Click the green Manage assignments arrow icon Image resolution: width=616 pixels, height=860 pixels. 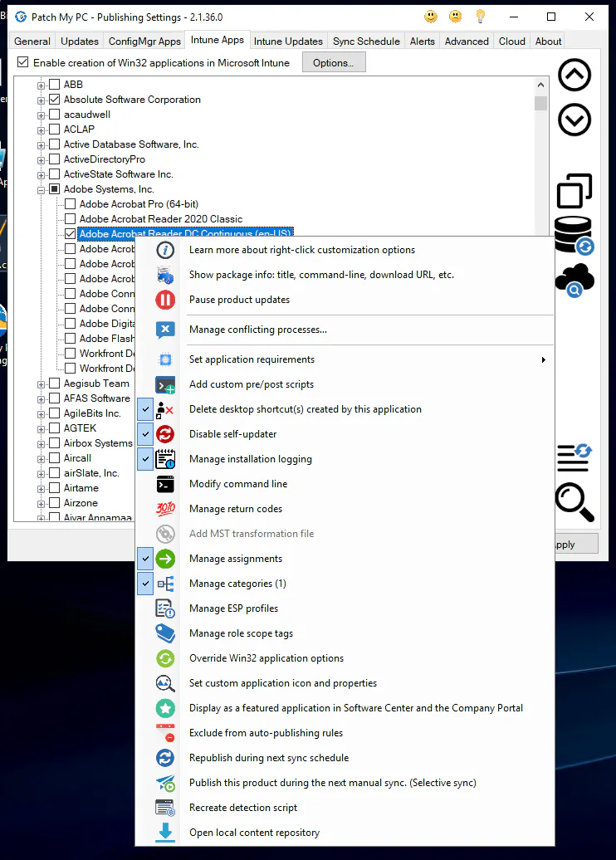point(165,559)
